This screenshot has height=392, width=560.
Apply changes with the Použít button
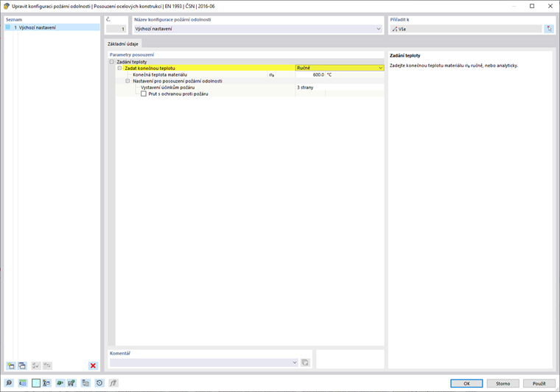[539, 383]
